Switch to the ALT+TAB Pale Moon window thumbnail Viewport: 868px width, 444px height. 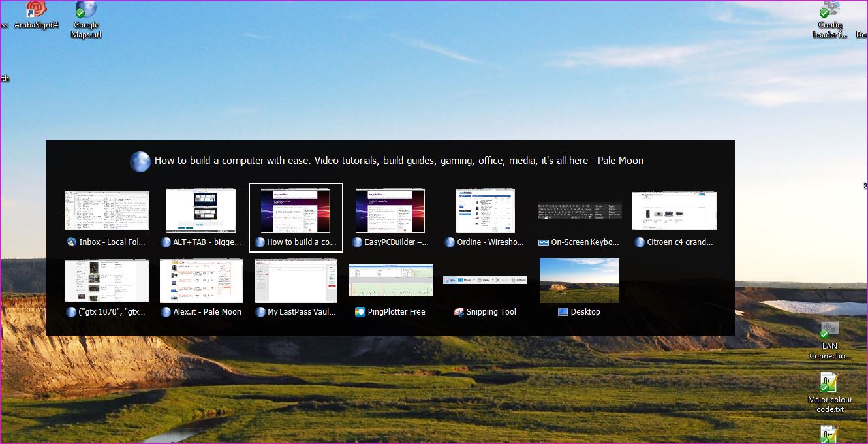[201, 211]
